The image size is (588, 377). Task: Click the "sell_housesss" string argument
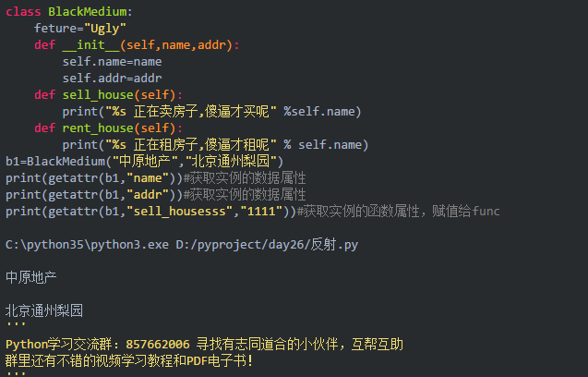[x=183, y=211]
